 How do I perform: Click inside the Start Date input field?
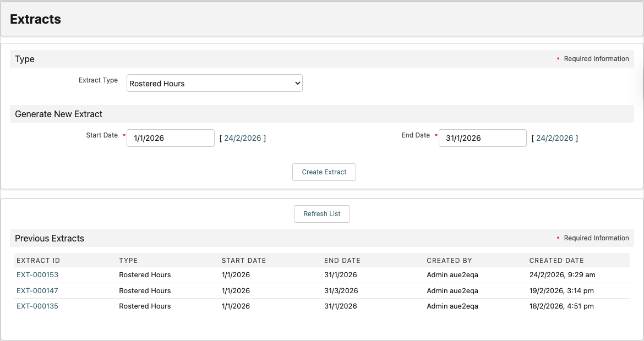170,138
